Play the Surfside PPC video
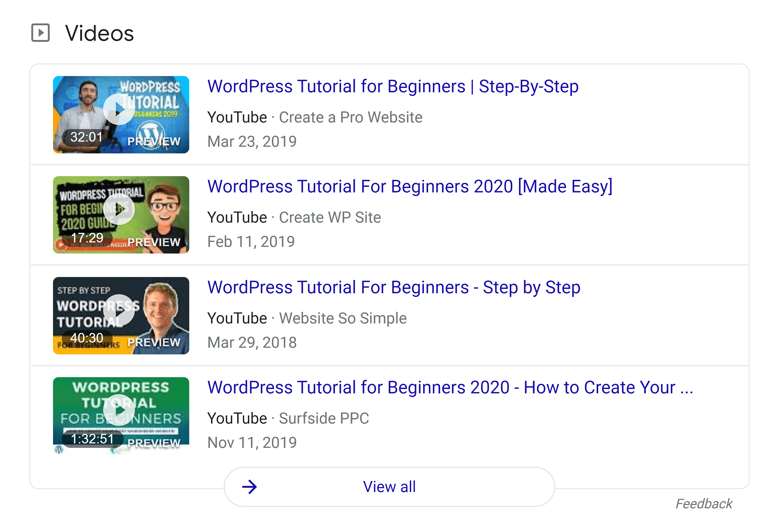 [x=119, y=410]
